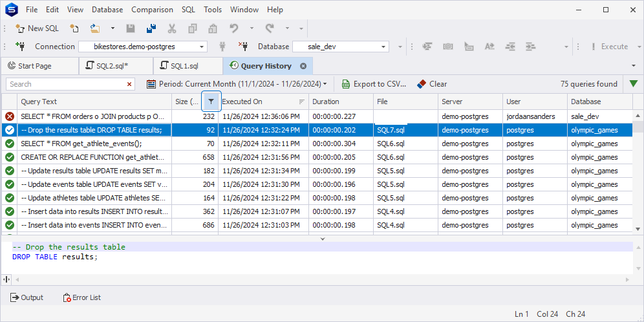This screenshot has width=644, height=322.
Task: Click the Save All icon
Action: (x=151, y=28)
